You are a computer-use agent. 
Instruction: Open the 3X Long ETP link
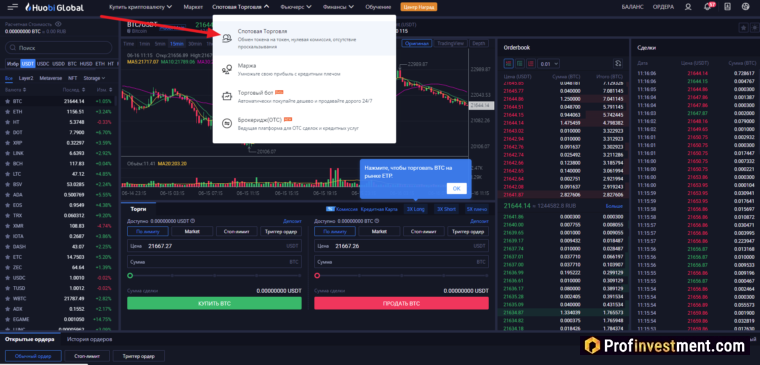[x=416, y=209]
